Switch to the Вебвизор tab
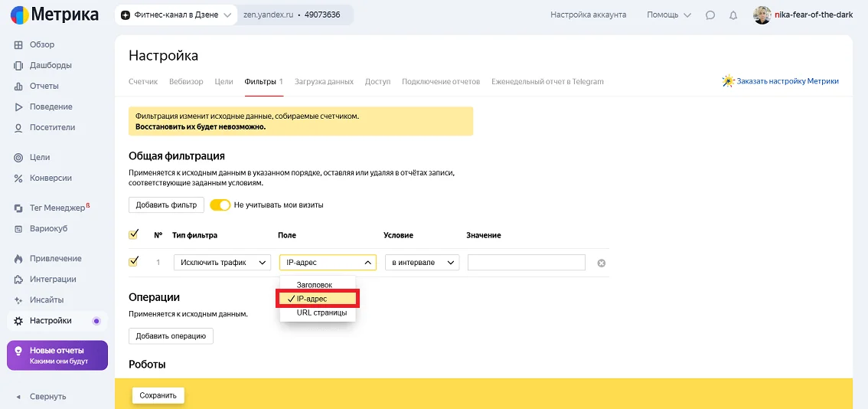Viewport: 868px width, 409px height. click(186, 82)
